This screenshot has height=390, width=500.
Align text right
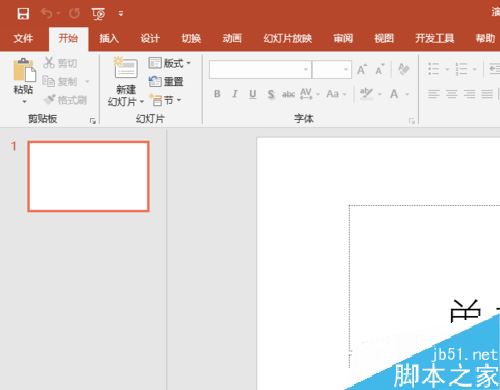tap(469, 94)
